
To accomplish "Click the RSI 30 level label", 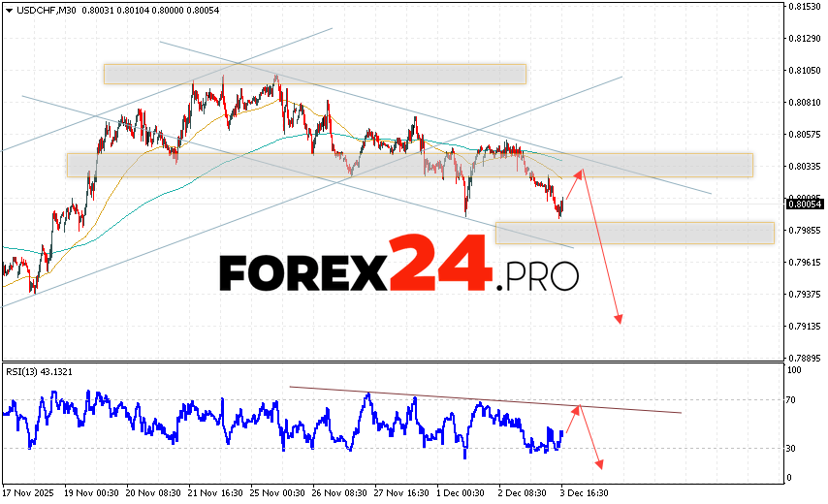I will point(792,448).
